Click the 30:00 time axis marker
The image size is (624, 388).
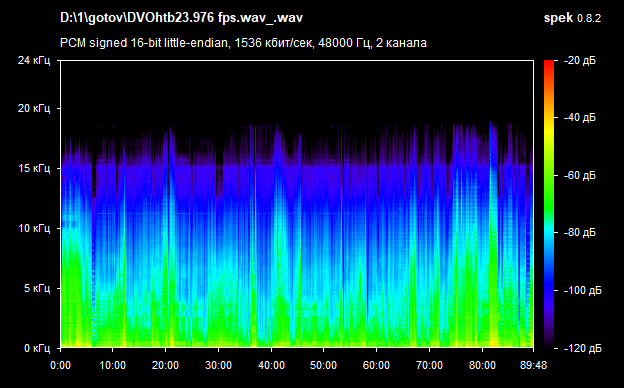(x=218, y=365)
